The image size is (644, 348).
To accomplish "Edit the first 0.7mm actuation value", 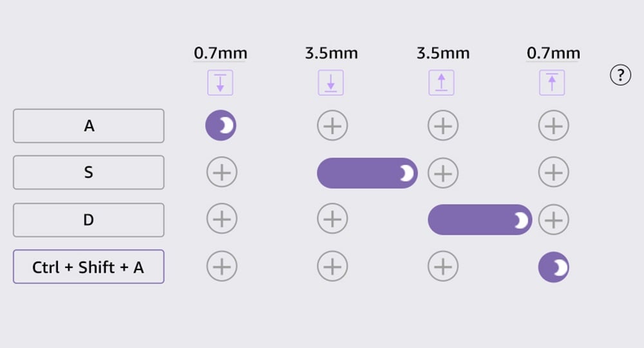I will [220, 53].
